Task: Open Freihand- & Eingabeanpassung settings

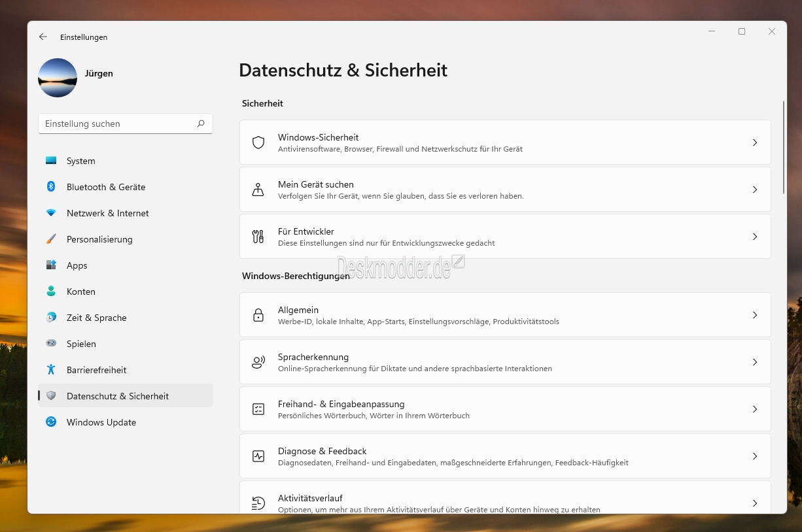Action: (x=505, y=409)
